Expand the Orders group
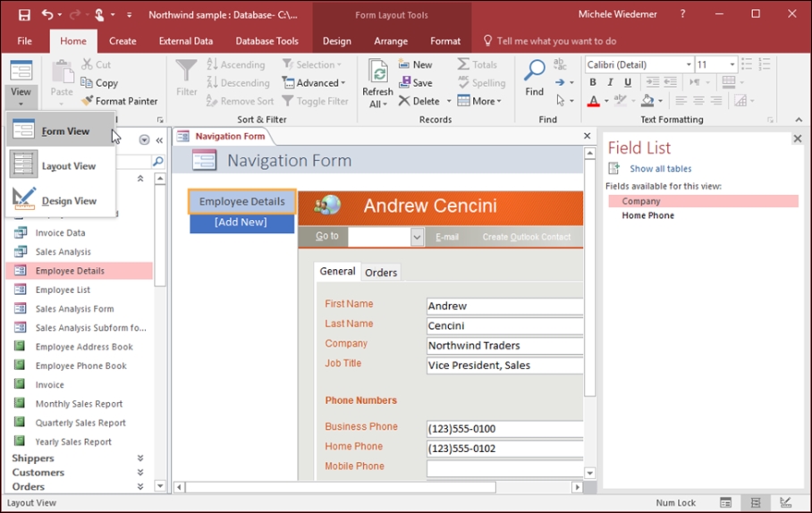The height and width of the screenshot is (513, 812). pyautogui.click(x=140, y=486)
